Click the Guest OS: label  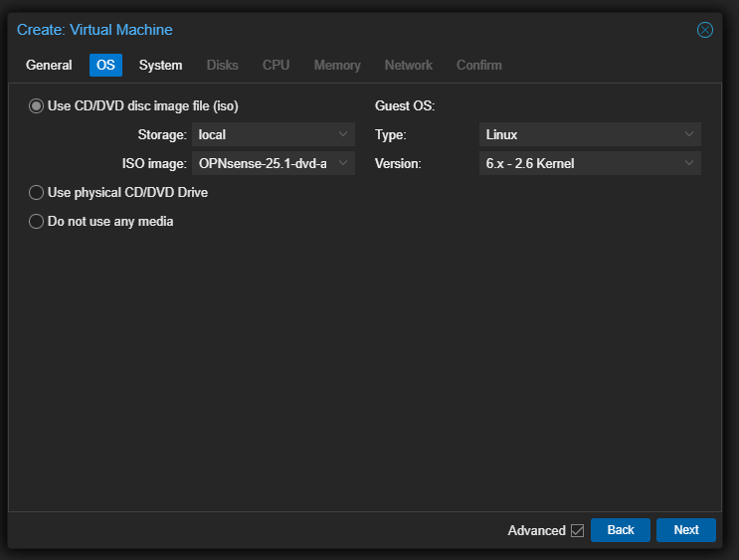pos(405,106)
